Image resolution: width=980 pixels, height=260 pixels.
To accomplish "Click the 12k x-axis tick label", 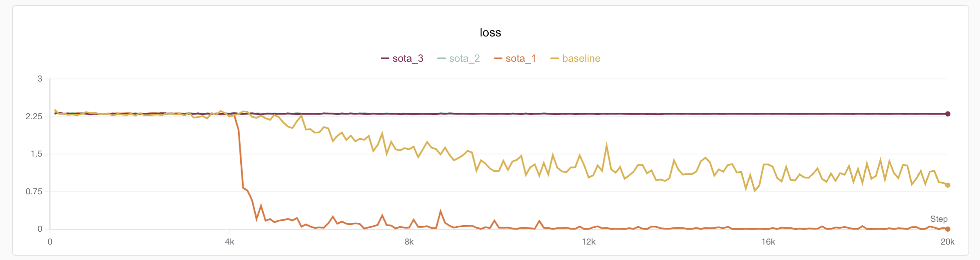I will (589, 242).
